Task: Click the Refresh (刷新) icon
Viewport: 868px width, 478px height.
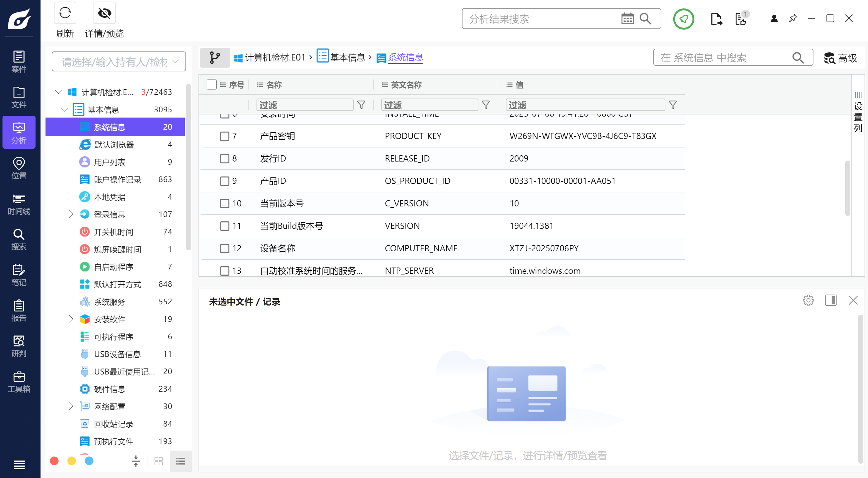Action: click(65, 13)
